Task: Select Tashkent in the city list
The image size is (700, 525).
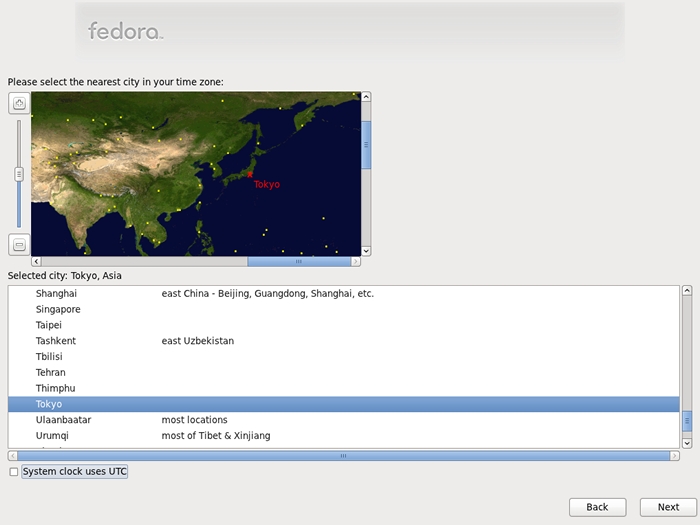Action: click(344, 341)
